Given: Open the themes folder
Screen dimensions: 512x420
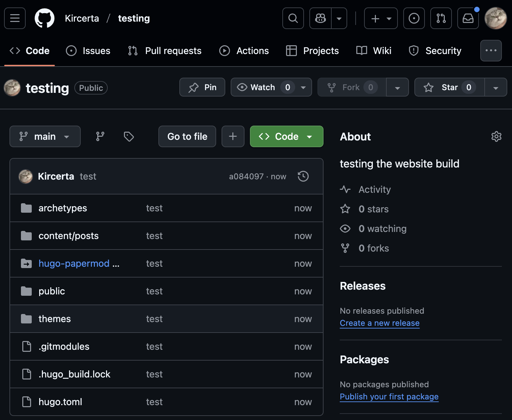Looking at the screenshot, I should [x=55, y=319].
